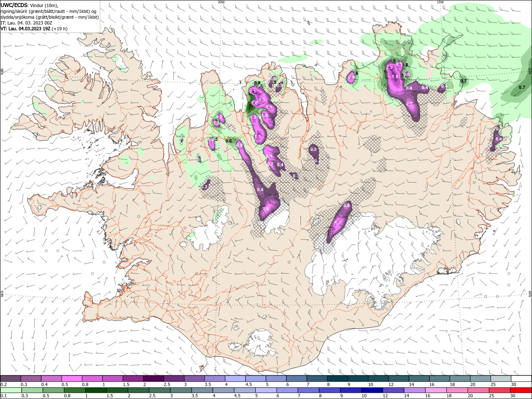This screenshot has height=399, width=532.
Task: Choose the dark teal snow swatch labeled 8
Action: (337, 379)
